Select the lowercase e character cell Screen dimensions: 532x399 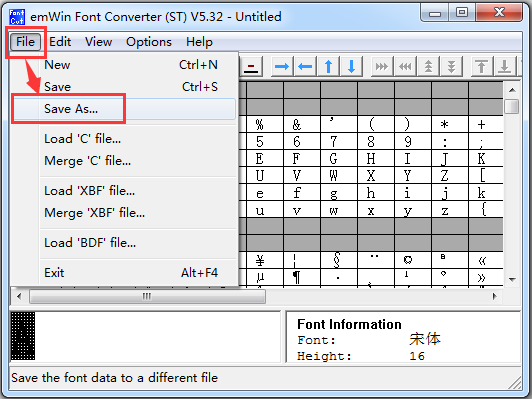pyautogui.click(x=265, y=193)
